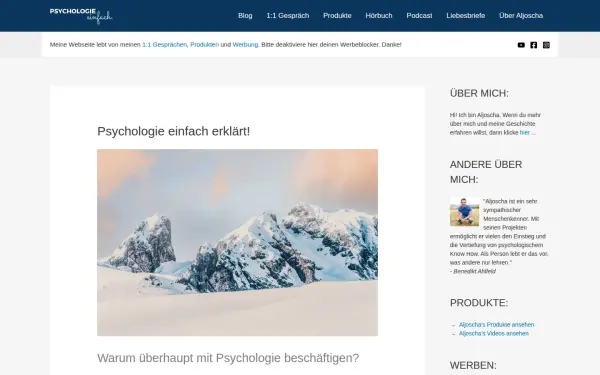Click Aljoscha's portrait photo in sidebar
The height and width of the screenshot is (375, 600).
pos(464,212)
